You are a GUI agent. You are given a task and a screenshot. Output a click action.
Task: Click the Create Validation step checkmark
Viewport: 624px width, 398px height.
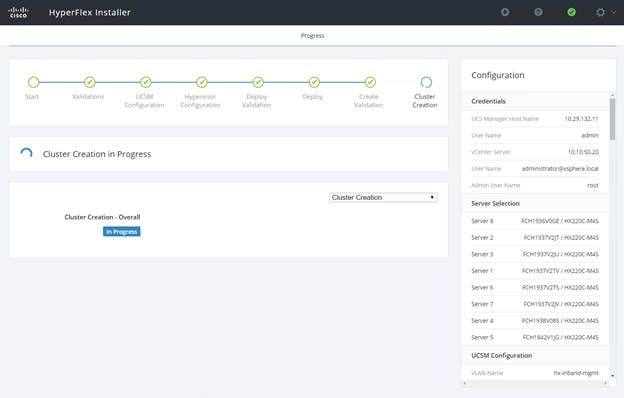[x=370, y=82]
